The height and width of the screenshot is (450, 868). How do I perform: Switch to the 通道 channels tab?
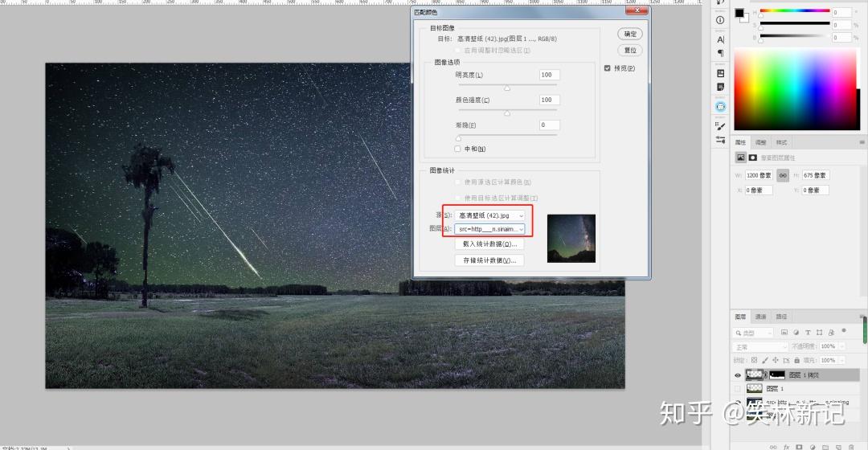click(761, 317)
